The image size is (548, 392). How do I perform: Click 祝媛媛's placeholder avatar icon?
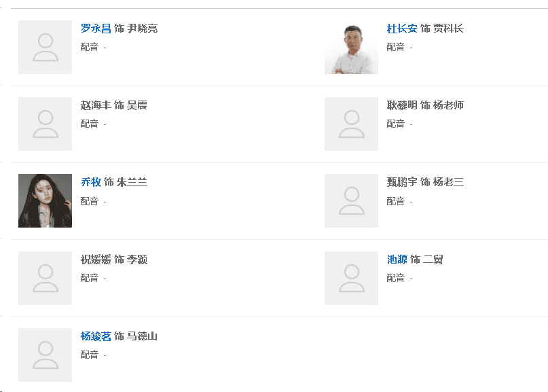click(45, 277)
